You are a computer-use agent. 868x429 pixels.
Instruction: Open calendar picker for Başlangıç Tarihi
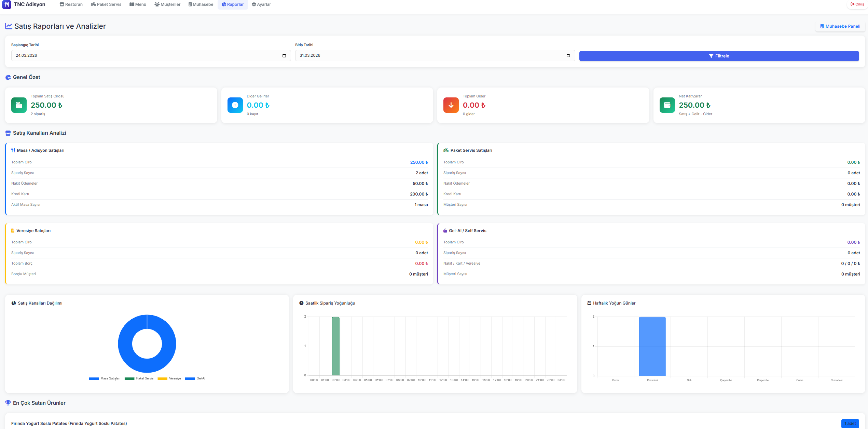(x=284, y=56)
